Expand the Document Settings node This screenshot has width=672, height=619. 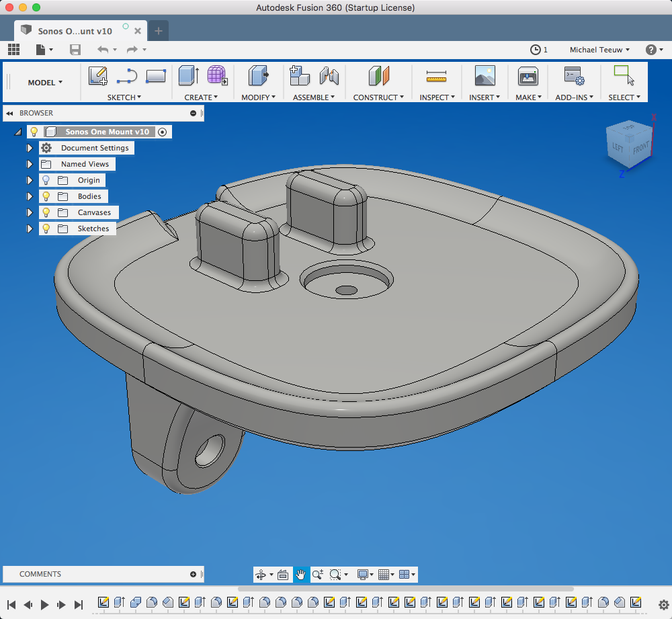coord(30,148)
